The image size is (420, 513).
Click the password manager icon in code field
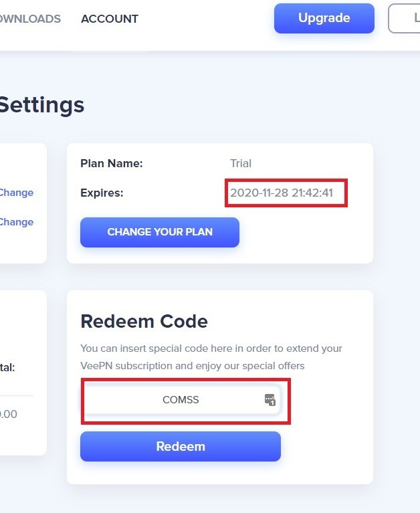(270, 399)
